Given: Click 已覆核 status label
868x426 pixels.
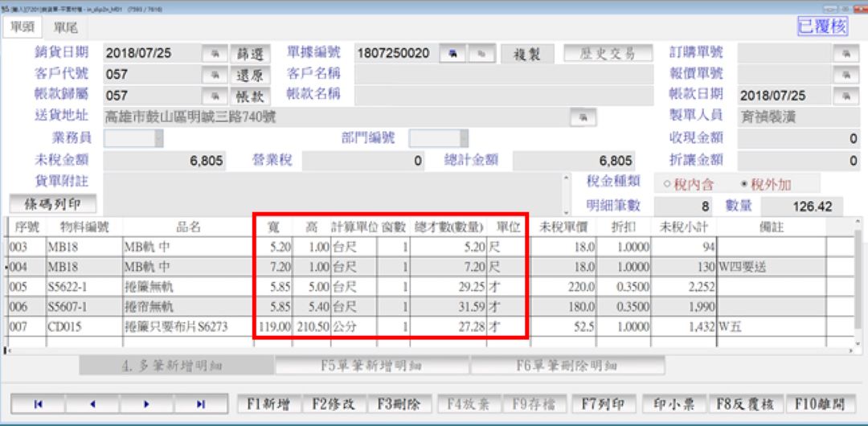Looking at the screenshot, I should [x=823, y=27].
